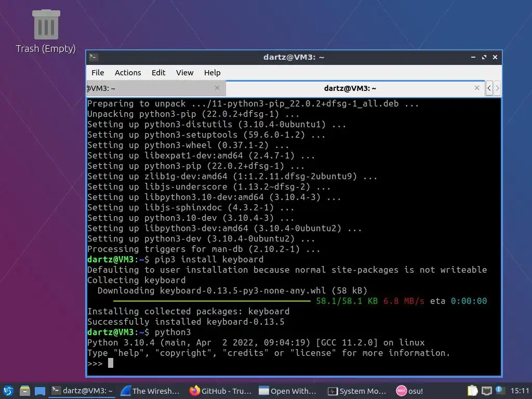The height and width of the screenshot is (399, 532).
Task: Close the first terminal tab
Action: tap(217, 88)
